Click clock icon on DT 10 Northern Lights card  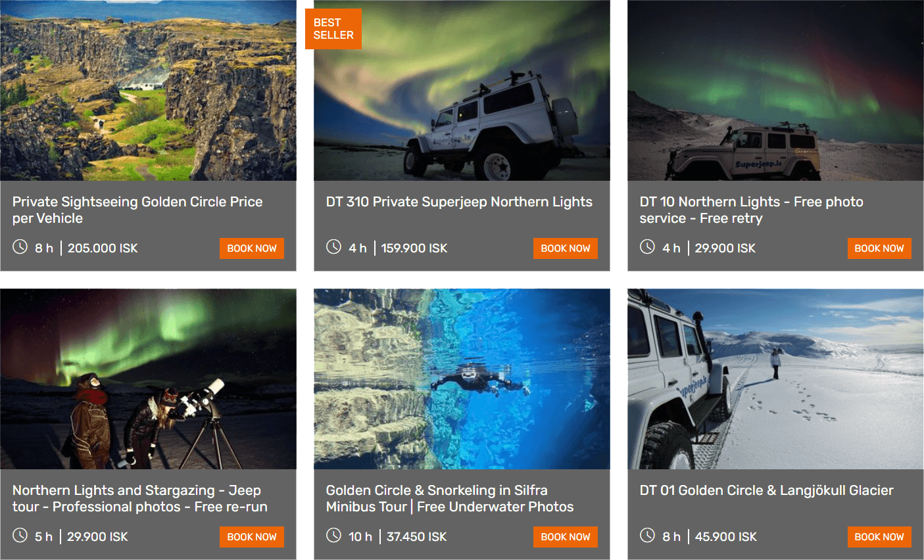tap(648, 247)
